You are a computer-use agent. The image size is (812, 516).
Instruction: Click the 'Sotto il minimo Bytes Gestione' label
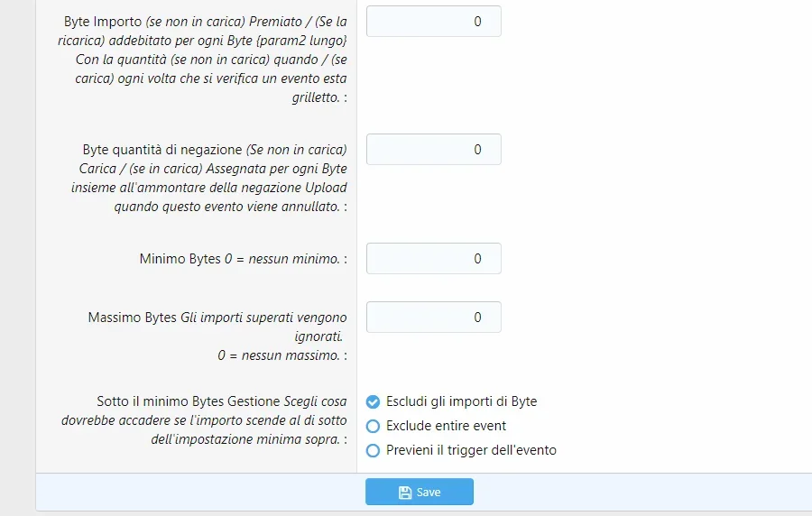click(x=189, y=401)
